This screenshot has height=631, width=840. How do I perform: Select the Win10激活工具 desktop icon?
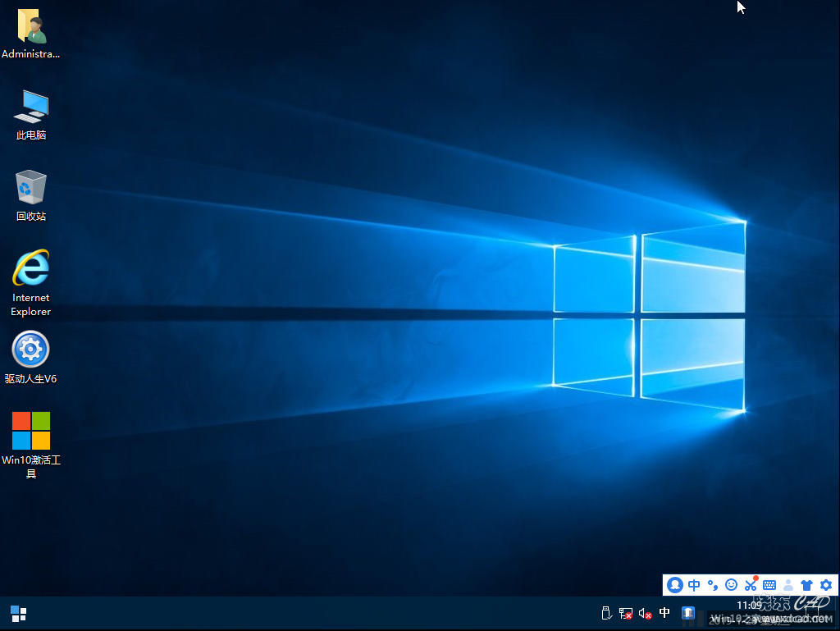click(30, 445)
